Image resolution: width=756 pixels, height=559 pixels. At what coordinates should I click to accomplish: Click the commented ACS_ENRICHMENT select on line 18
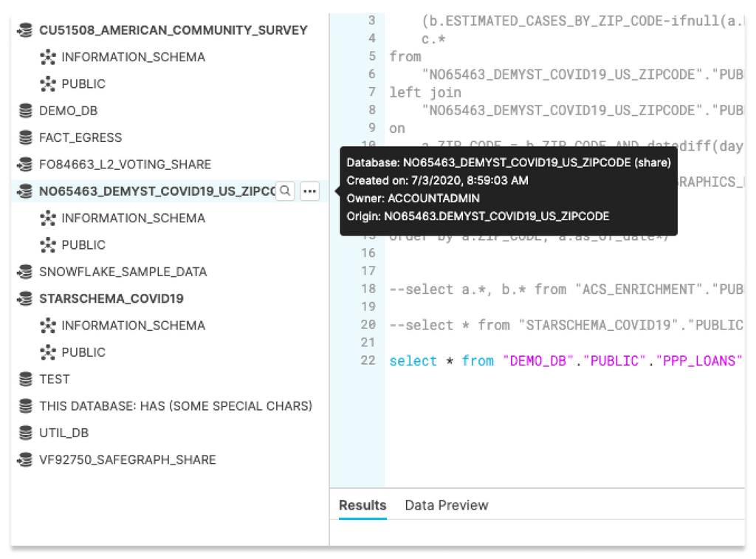[x=566, y=289]
